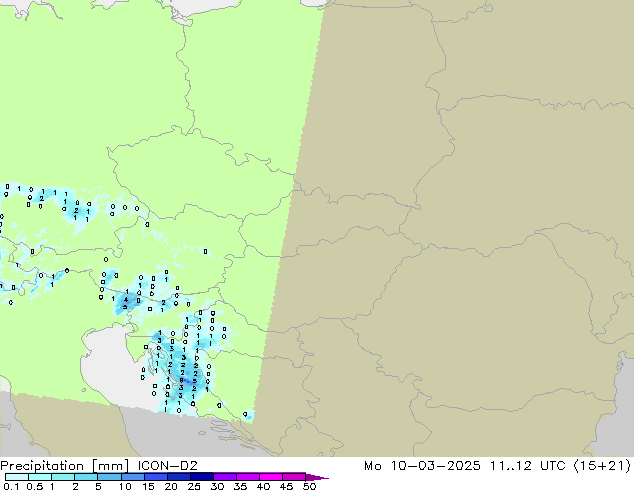Click the legend value label "50"

pyautogui.click(x=310, y=486)
